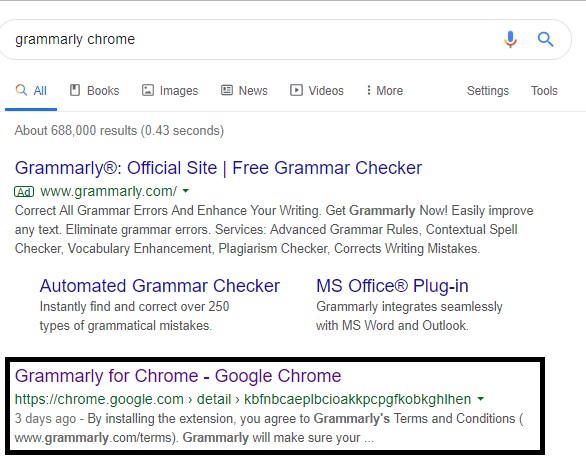This screenshot has height=472, width=586.
Task: Click the Videos tab icon
Action: click(x=296, y=90)
